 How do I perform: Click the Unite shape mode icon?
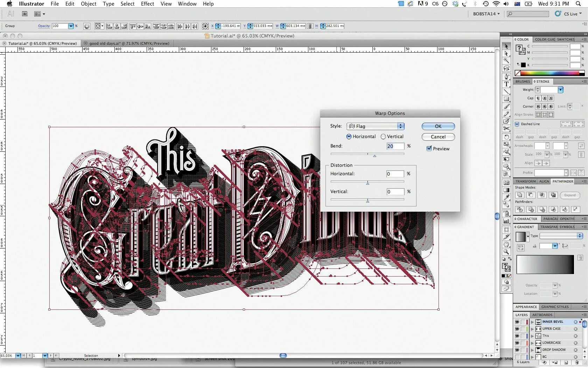(520, 195)
